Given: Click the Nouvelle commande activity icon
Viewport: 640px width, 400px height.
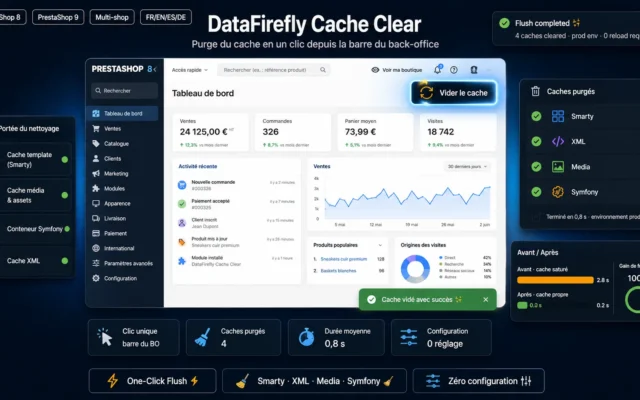Looking at the screenshot, I should coord(182,185).
